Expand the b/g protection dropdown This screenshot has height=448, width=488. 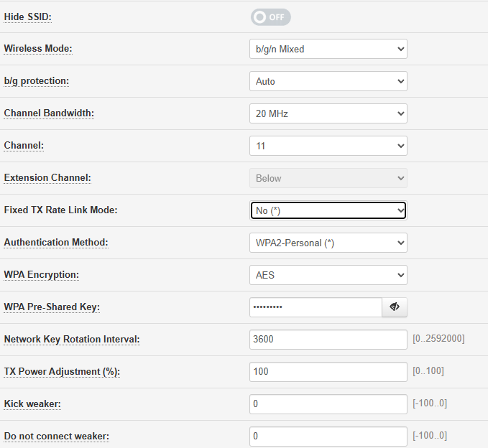(x=328, y=81)
